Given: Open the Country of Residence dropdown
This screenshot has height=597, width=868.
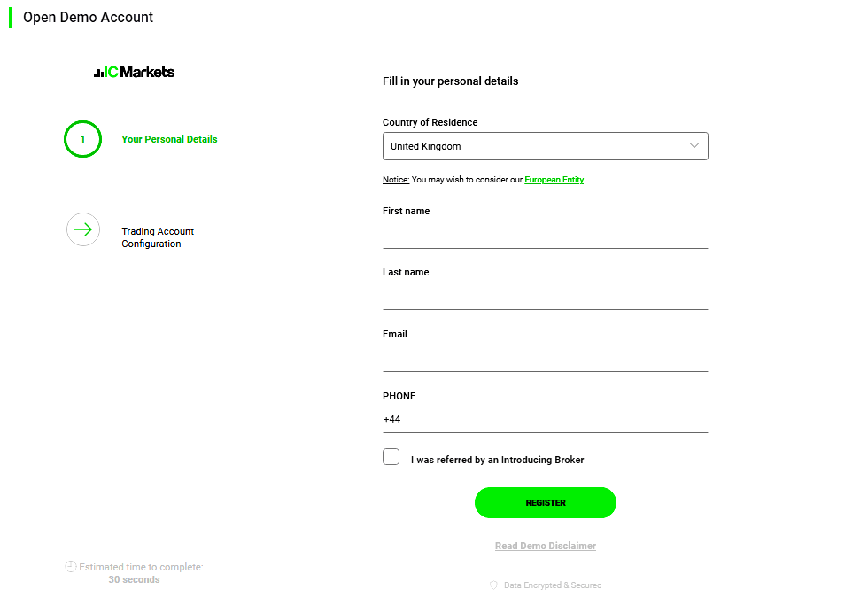Looking at the screenshot, I should (x=545, y=146).
